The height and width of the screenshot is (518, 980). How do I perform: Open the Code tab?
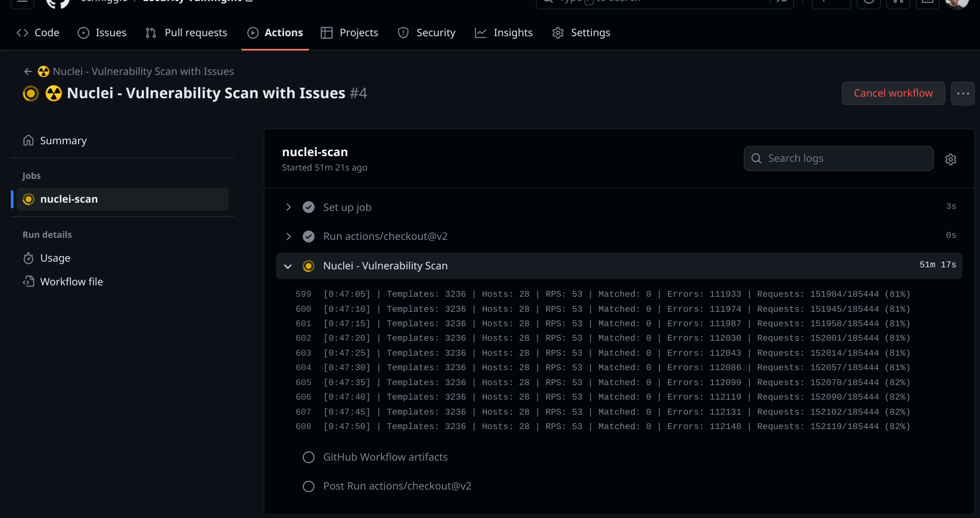click(38, 33)
